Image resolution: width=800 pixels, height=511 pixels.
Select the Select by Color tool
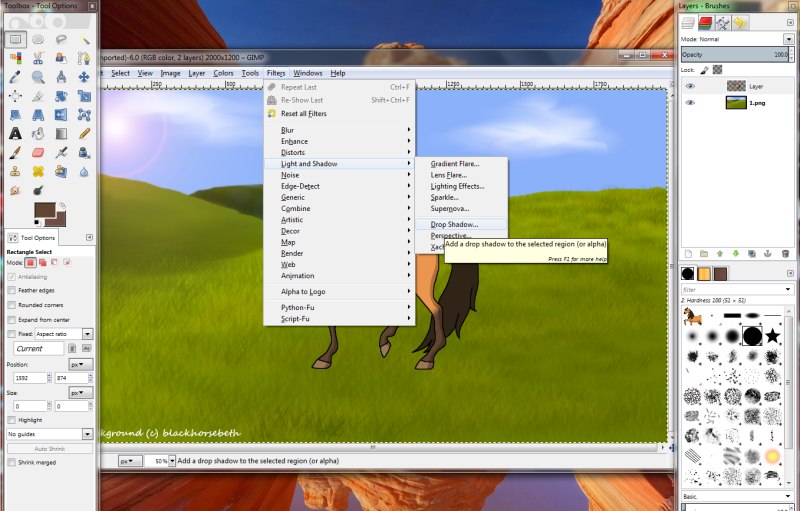(x=15, y=58)
